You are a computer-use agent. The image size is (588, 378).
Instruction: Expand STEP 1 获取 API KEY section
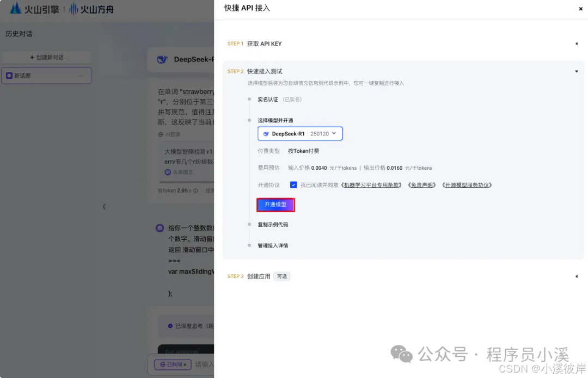coord(577,44)
